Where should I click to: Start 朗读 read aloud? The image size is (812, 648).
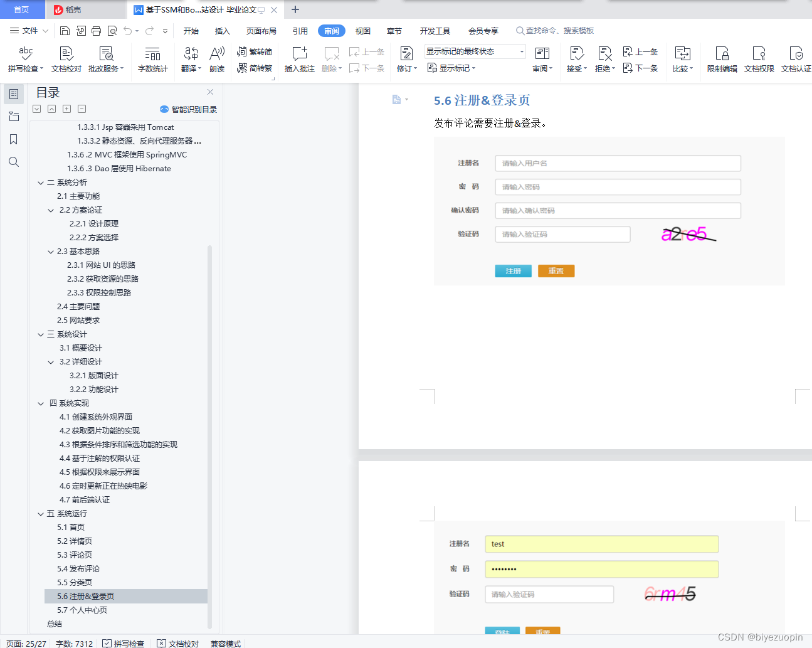[217, 60]
